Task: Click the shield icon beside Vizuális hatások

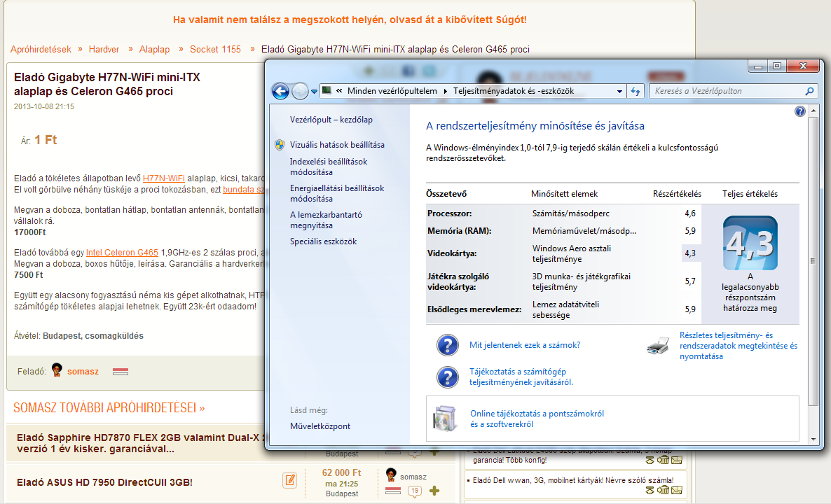Action: coord(280,144)
